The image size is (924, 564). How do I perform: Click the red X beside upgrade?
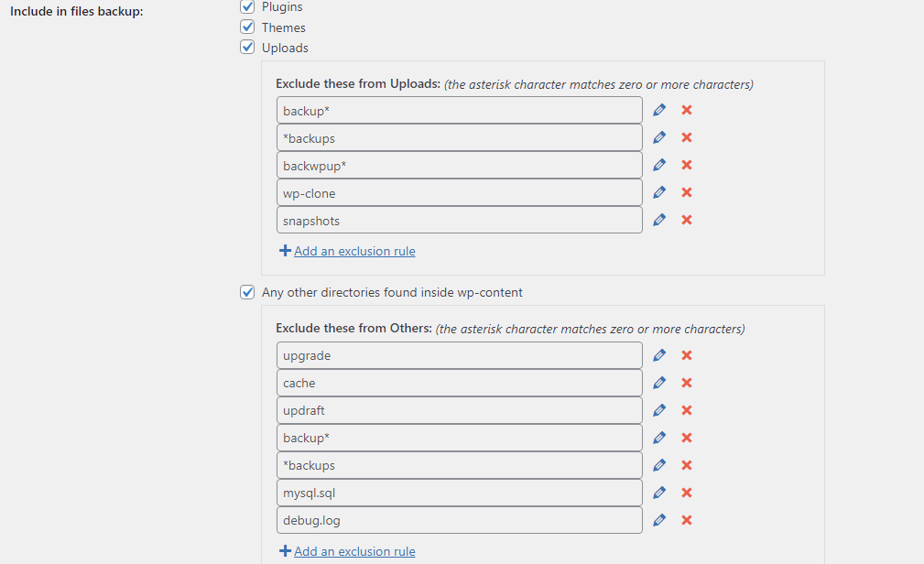click(687, 355)
